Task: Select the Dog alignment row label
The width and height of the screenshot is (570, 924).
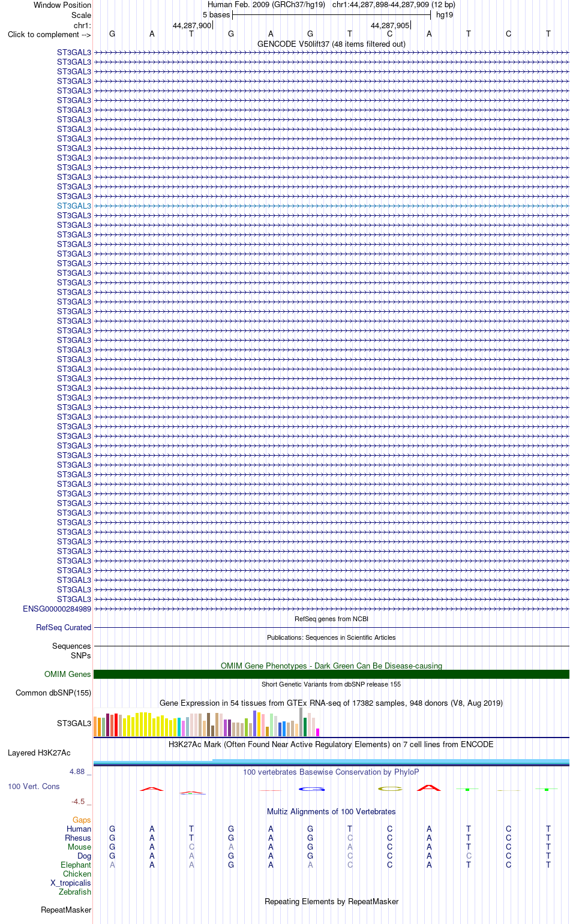Action: (84, 856)
